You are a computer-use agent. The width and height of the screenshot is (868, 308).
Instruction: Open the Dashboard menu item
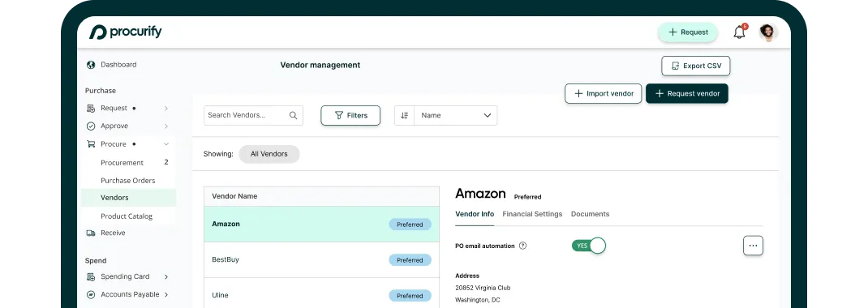[x=118, y=65]
